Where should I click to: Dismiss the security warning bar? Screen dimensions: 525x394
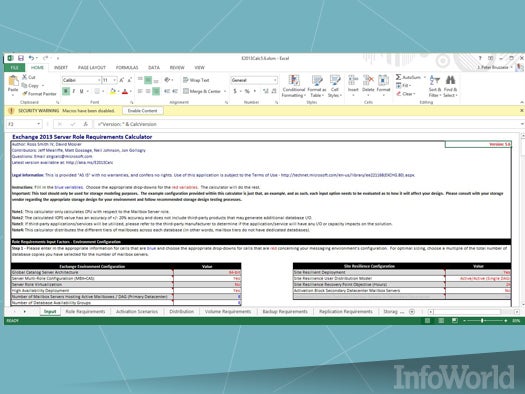click(x=521, y=110)
